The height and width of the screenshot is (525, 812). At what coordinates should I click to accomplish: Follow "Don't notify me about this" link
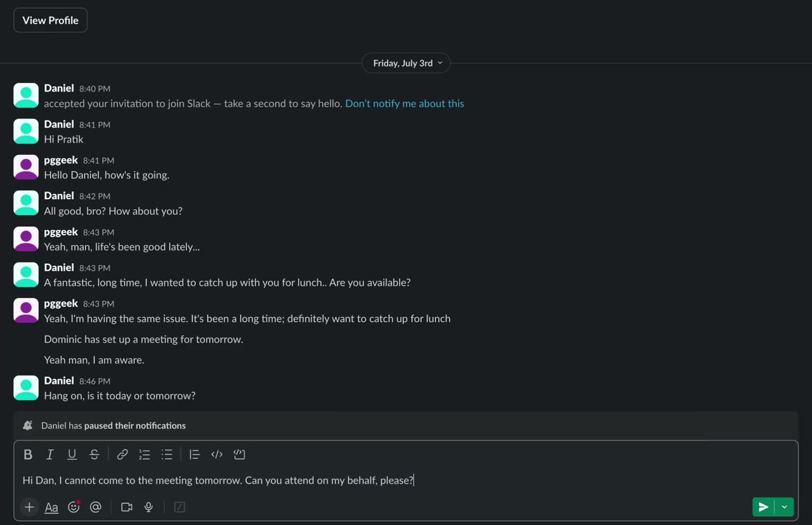405,103
